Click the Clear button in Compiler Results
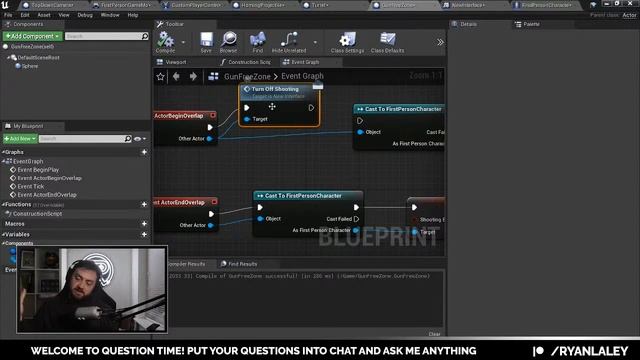This screenshot has height=360, width=640. (x=434, y=334)
